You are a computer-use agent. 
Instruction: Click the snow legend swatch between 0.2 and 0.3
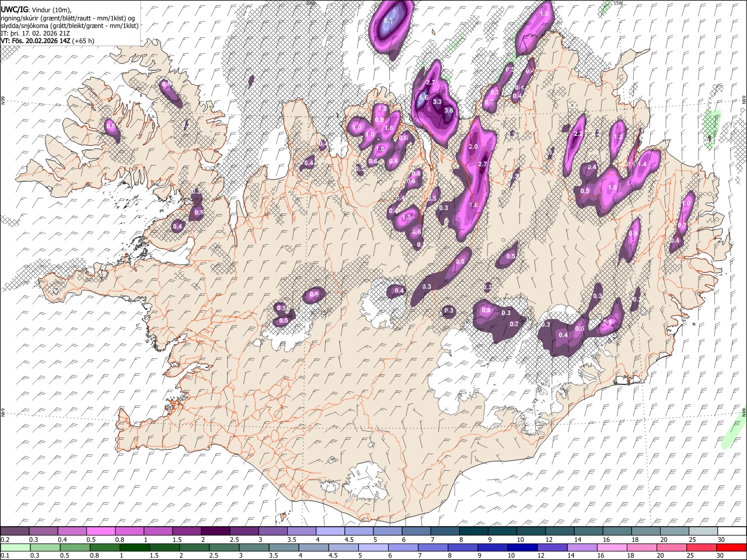coord(15,531)
